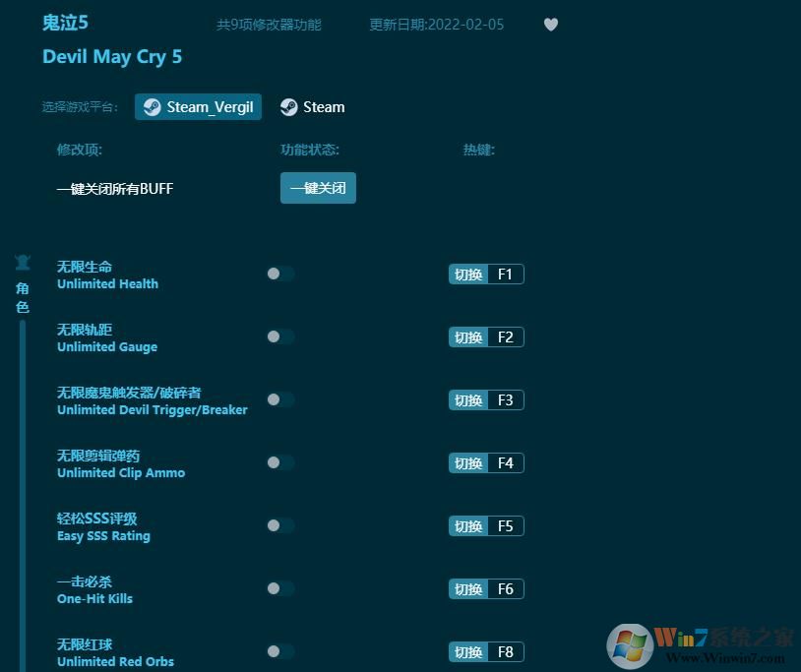Click the 角色 sidebar category label
801x672 pixels.
coord(23,298)
